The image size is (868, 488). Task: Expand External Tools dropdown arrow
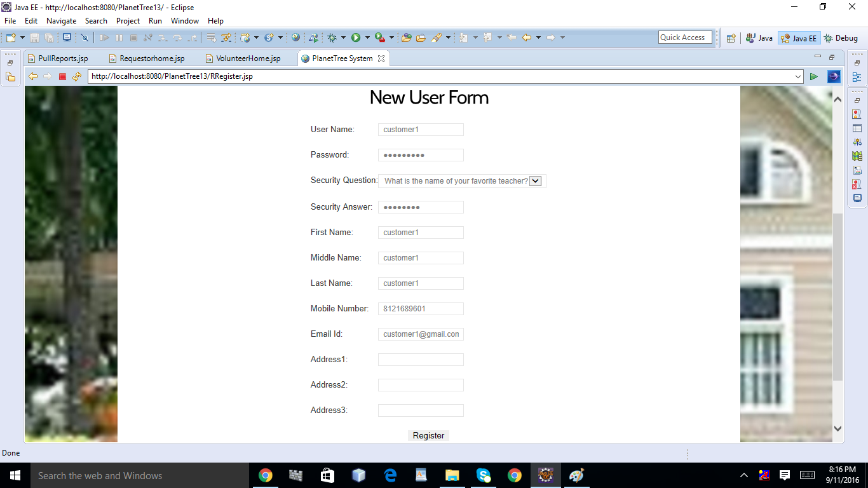pos(391,37)
